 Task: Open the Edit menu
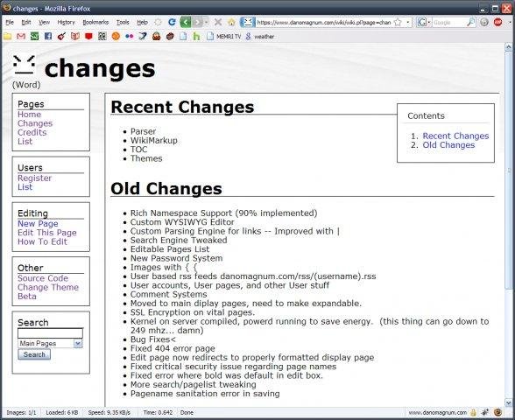pos(26,23)
